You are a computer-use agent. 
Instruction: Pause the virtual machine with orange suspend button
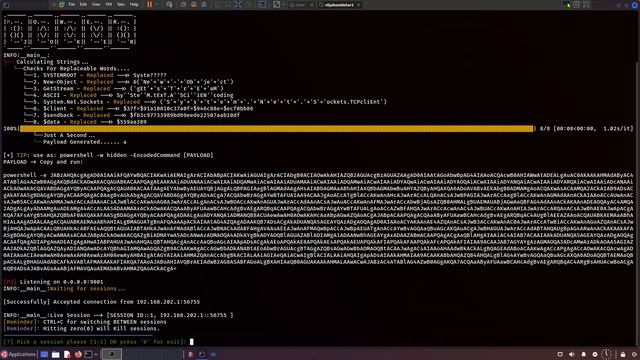(149, 4)
